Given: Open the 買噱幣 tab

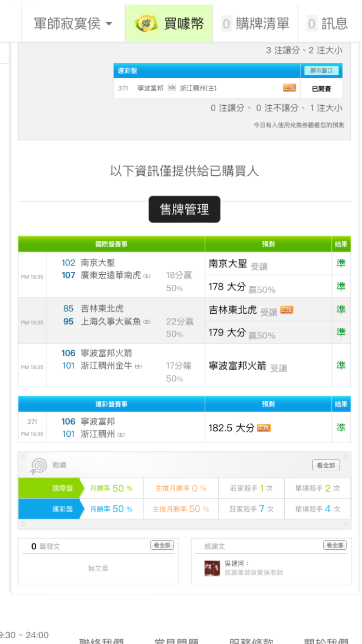Looking at the screenshot, I should point(168,23).
